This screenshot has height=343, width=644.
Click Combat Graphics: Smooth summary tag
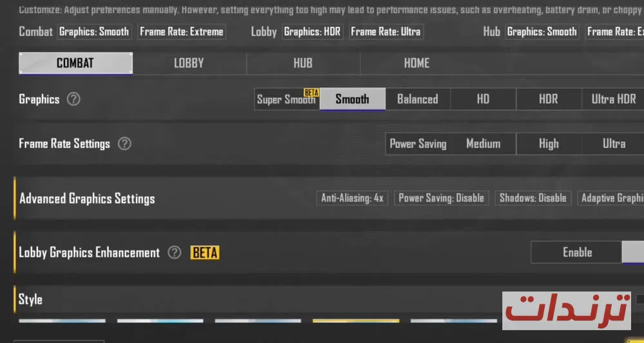[x=95, y=32]
